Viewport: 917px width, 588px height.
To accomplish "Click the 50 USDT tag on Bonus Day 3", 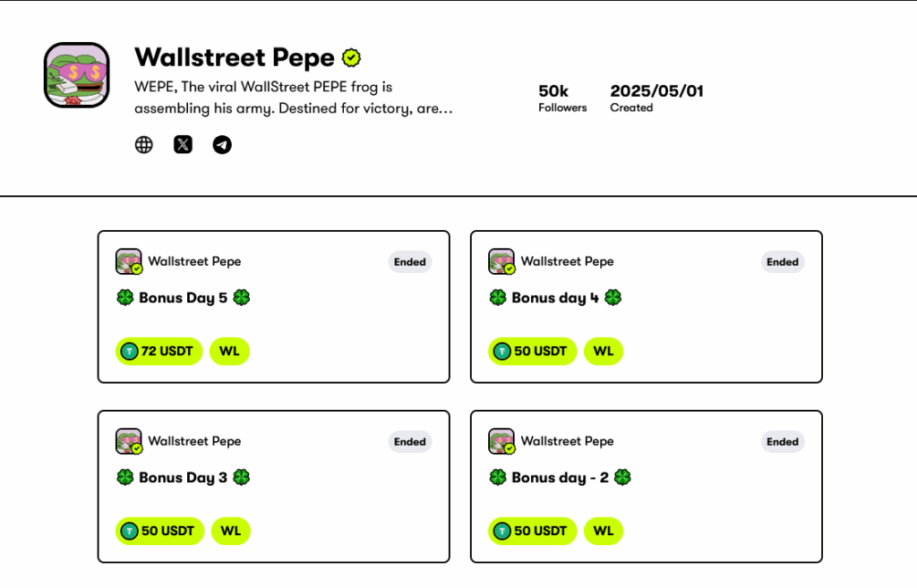I will coord(159,532).
